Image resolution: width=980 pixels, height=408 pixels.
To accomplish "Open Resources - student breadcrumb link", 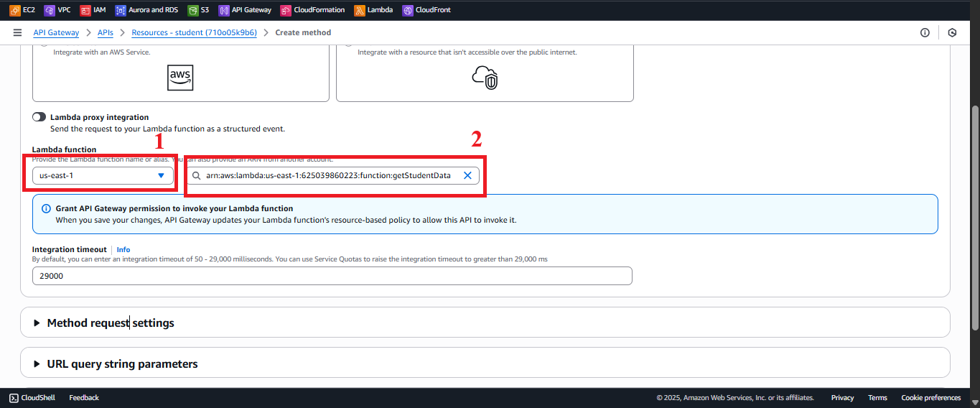I will point(194,32).
